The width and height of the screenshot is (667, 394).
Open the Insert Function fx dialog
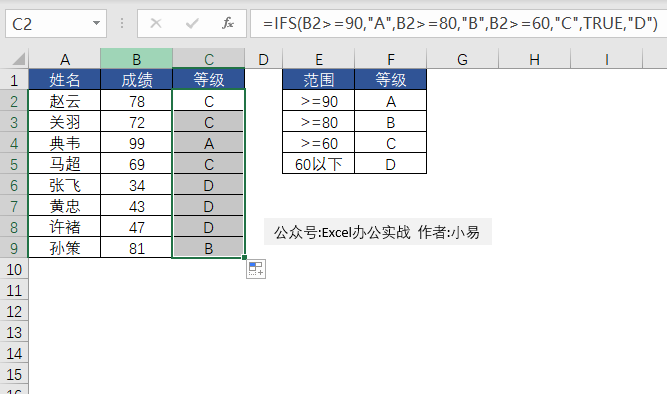pyautogui.click(x=228, y=23)
